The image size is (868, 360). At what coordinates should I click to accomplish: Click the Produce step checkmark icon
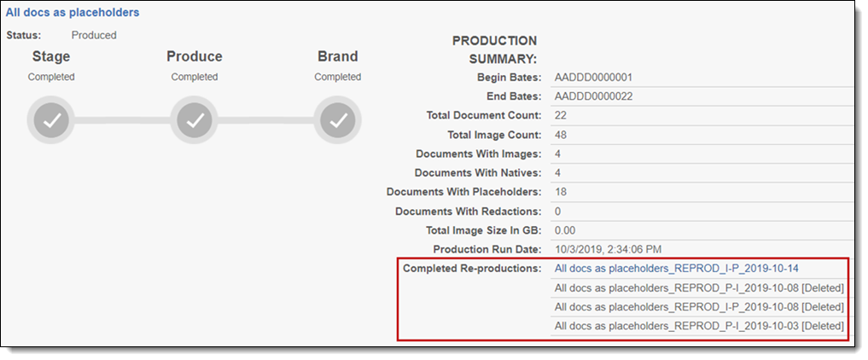point(195,121)
